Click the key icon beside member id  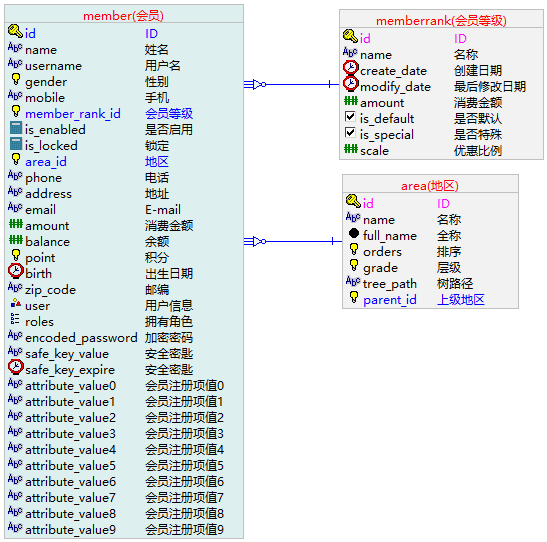pyautogui.click(x=15, y=32)
